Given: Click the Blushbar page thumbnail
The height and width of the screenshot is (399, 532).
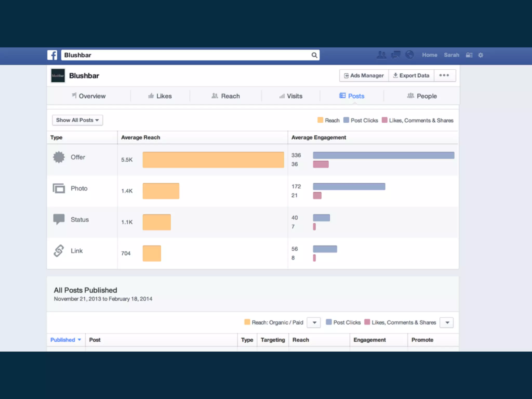Looking at the screenshot, I should point(58,76).
